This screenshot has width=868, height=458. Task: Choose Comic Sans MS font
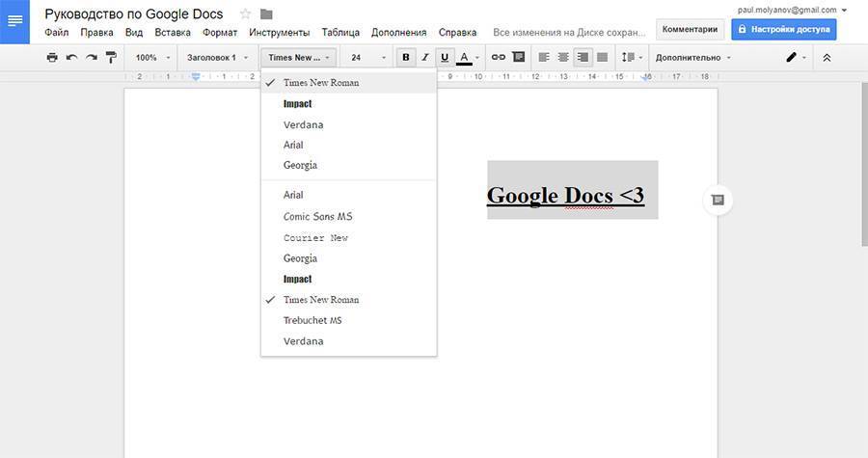[349, 216]
